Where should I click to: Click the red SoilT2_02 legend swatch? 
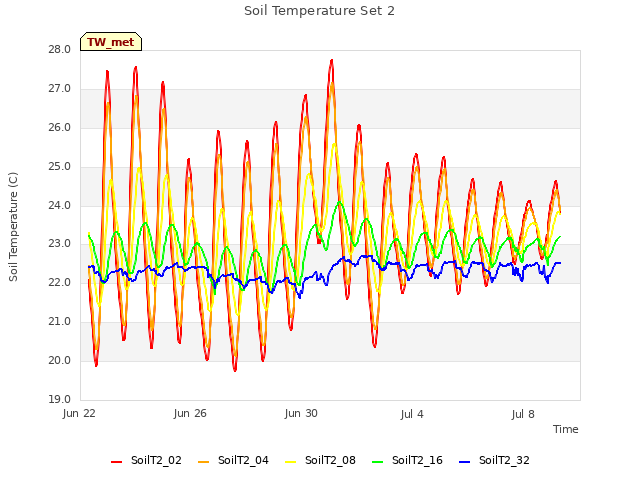coord(116,462)
